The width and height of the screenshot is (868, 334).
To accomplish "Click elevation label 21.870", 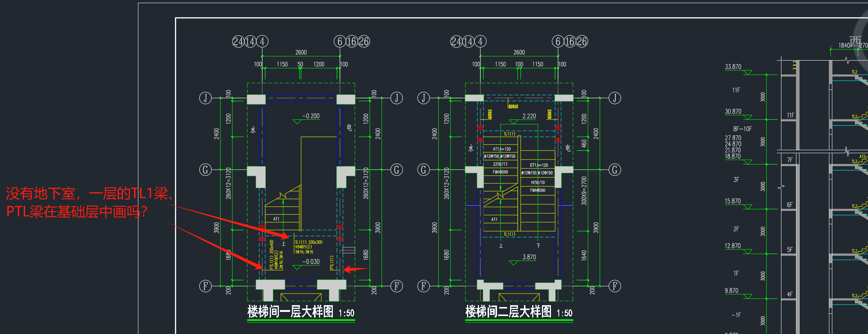I will [x=733, y=150].
